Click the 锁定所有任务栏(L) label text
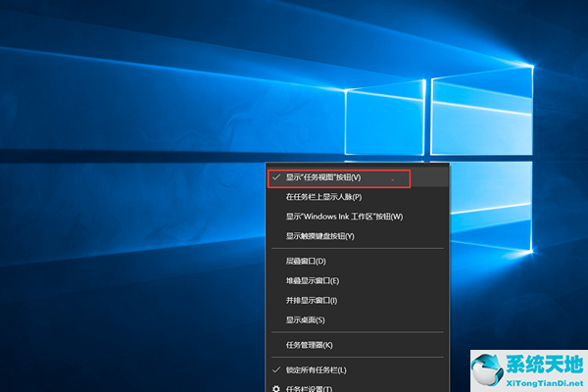Screen dimensions: 588x392 coord(316,369)
